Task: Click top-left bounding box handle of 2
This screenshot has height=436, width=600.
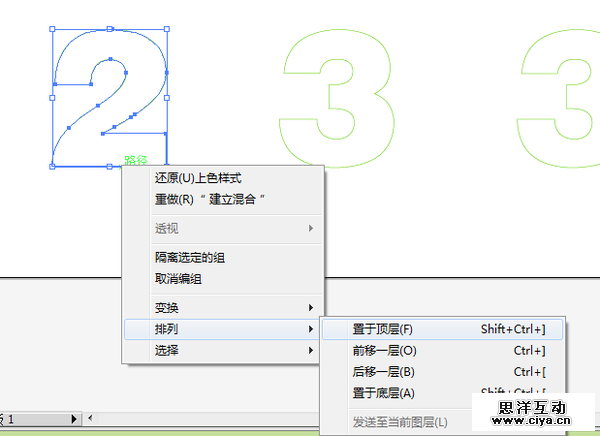Action: coord(52,30)
